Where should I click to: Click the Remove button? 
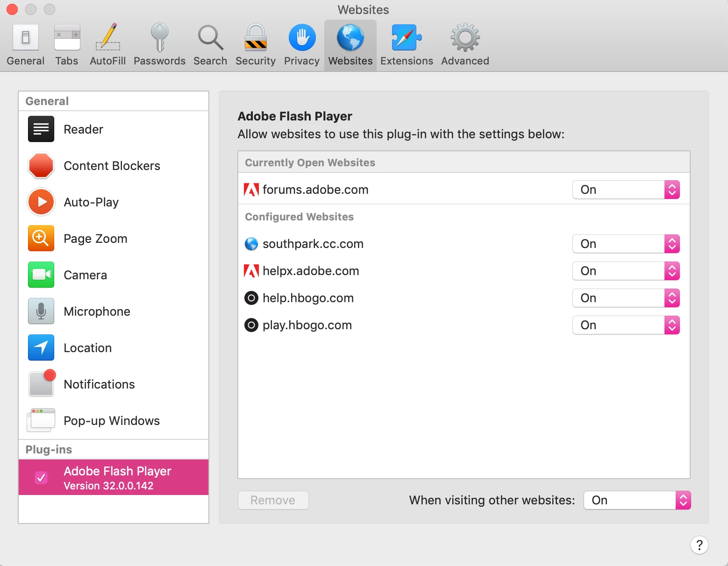point(273,500)
